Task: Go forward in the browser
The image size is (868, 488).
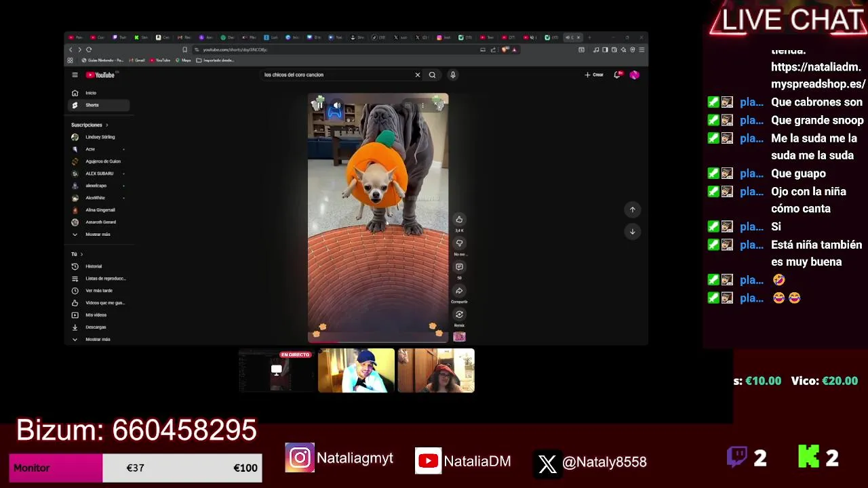Action: pos(79,49)
